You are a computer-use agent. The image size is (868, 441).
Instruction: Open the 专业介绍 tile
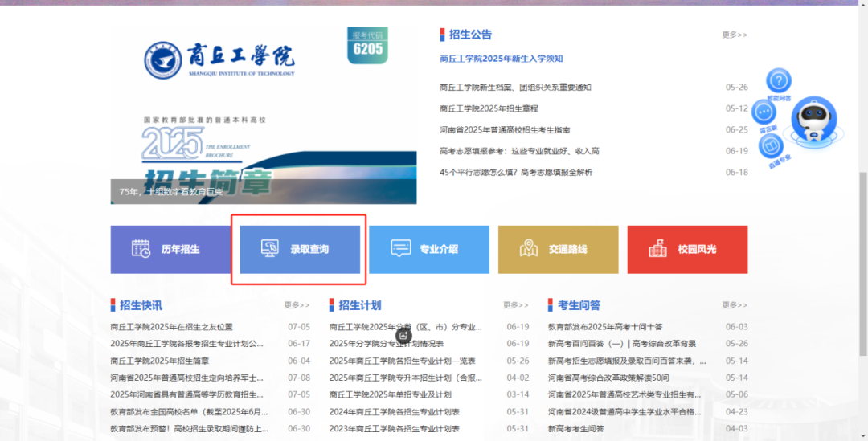pyautogui.click(x=429, y=250)
